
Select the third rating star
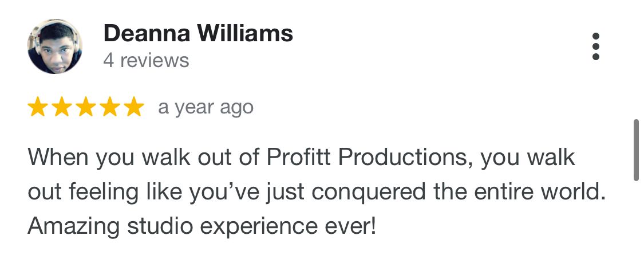86,107
